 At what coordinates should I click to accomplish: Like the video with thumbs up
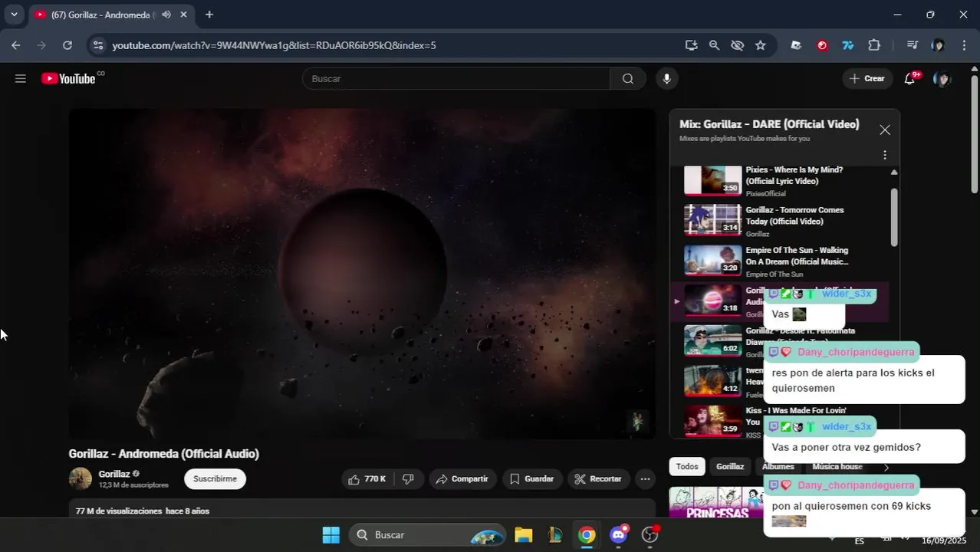click(367, 479)
